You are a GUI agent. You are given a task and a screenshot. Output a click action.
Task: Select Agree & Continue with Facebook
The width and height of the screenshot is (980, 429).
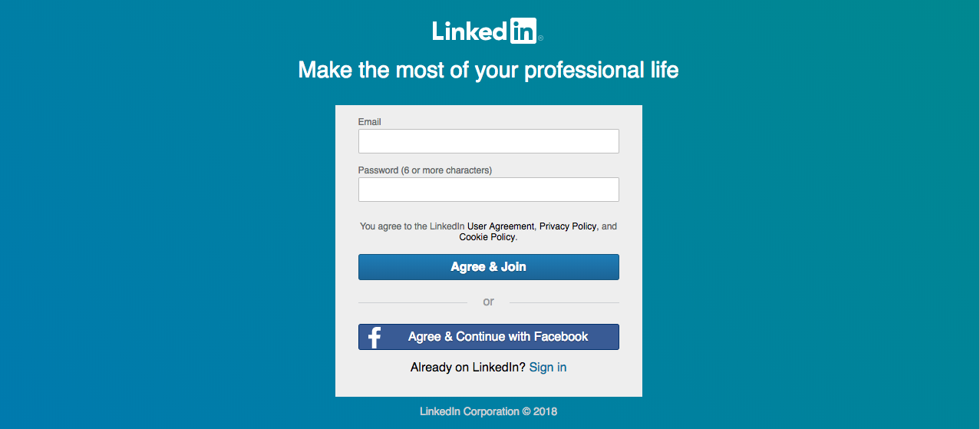tap(488, 337)
